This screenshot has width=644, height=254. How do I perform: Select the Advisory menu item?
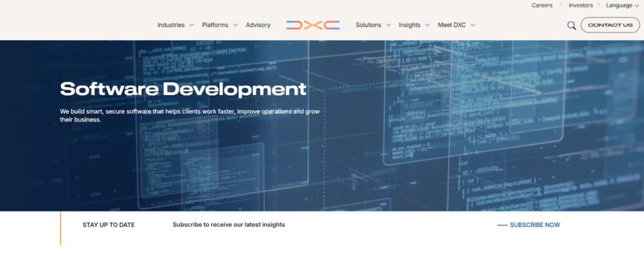(258, 25)
